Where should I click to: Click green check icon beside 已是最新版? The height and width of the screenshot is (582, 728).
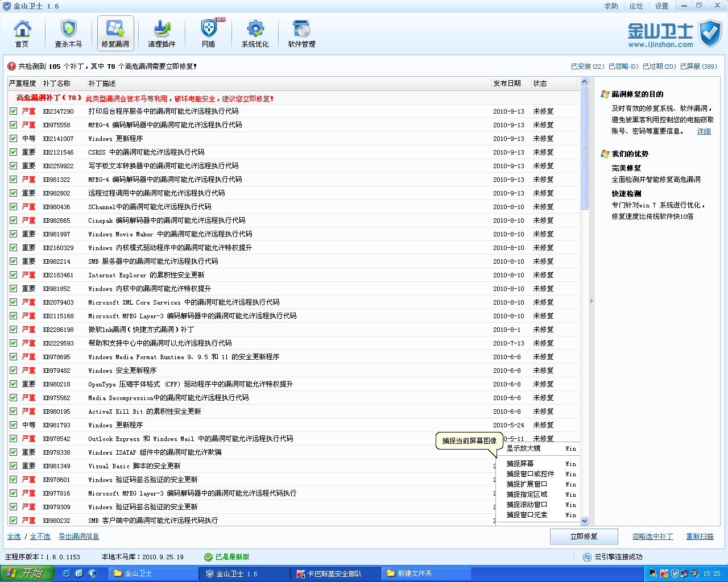(208, 557)
